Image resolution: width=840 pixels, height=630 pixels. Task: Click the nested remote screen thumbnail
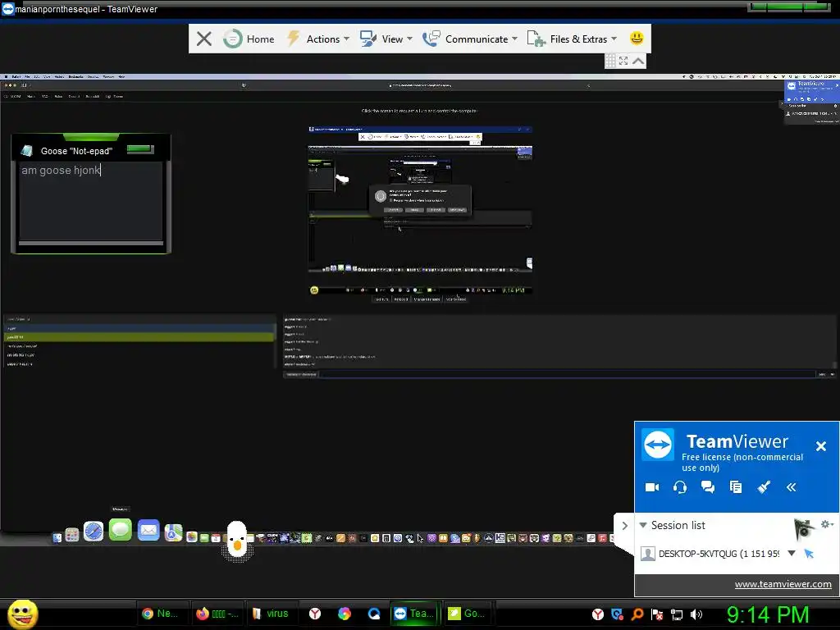pos(420,210)
